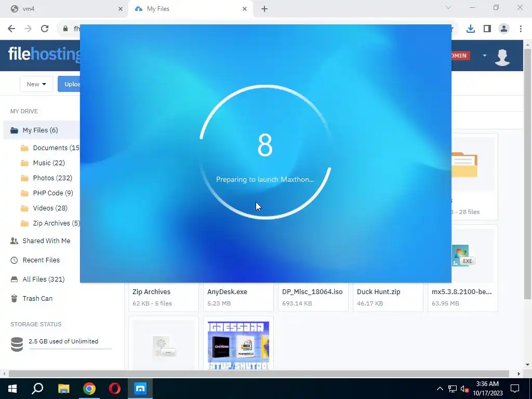Image resolution: width=532 pixels, height=399 pixels.
Task: Open the Trash Can
Action: (x=37, y=298)
